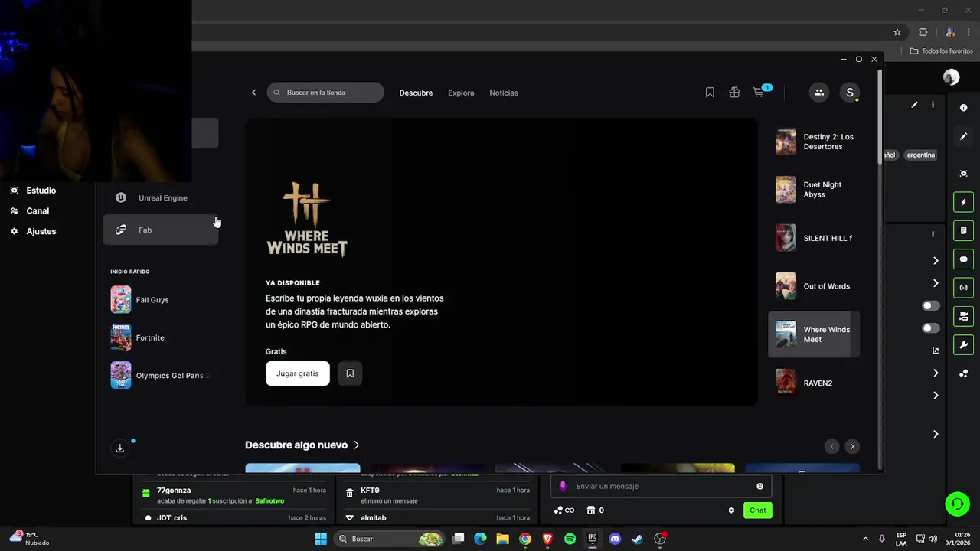Open the pop-out chart icon below toggles
This screenshot has width=980, height=551.
936,350
